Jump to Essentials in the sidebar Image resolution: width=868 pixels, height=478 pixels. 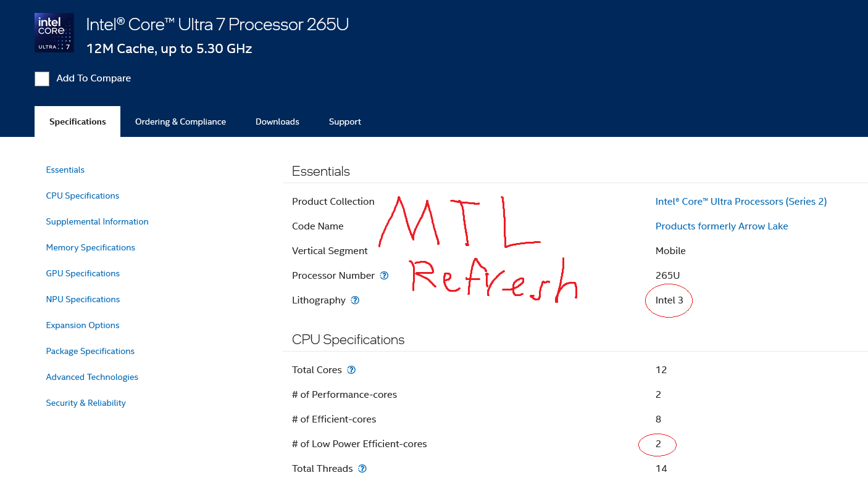[x=65, y=170]
